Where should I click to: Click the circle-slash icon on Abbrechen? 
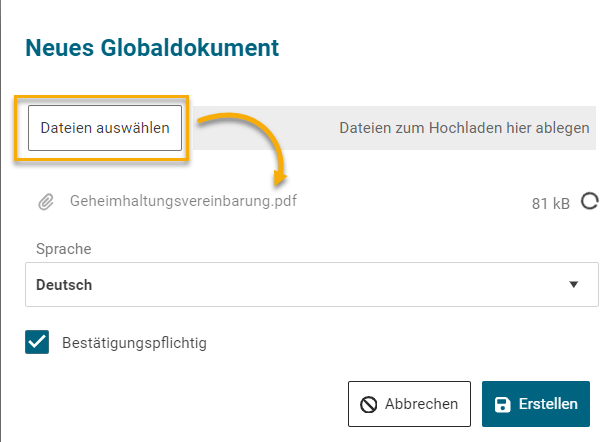369,404
